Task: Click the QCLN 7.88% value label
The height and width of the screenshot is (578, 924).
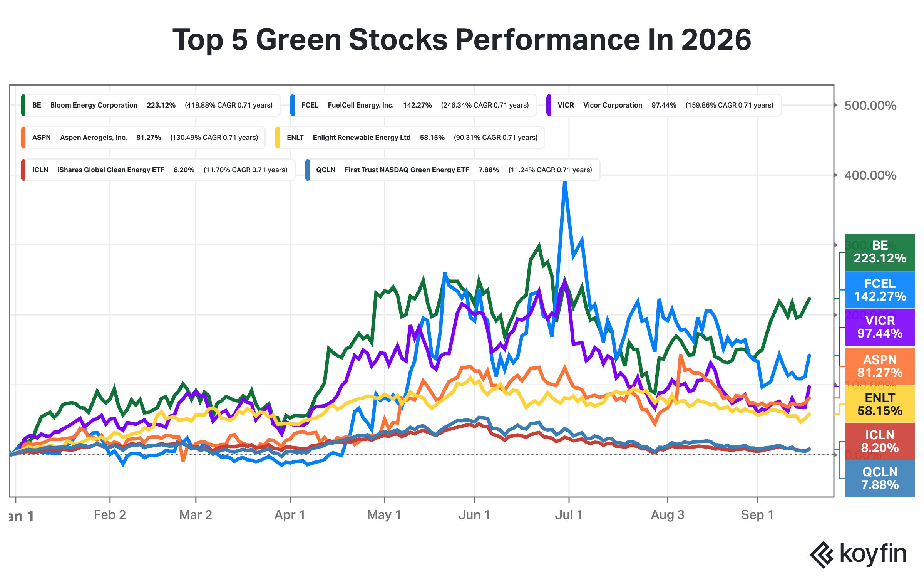Action: click(x=880, y=479)
